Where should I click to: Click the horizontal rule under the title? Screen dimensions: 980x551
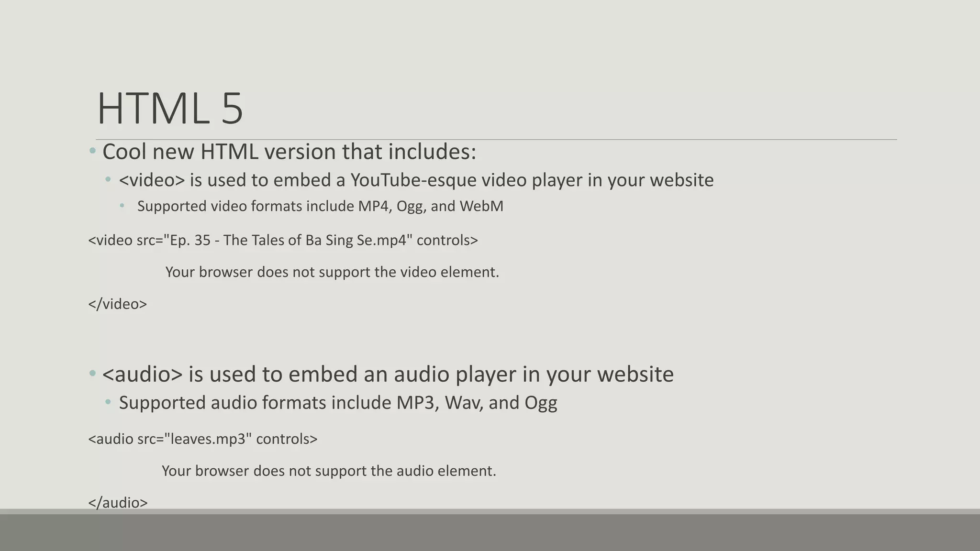click(x=496, y=140)
